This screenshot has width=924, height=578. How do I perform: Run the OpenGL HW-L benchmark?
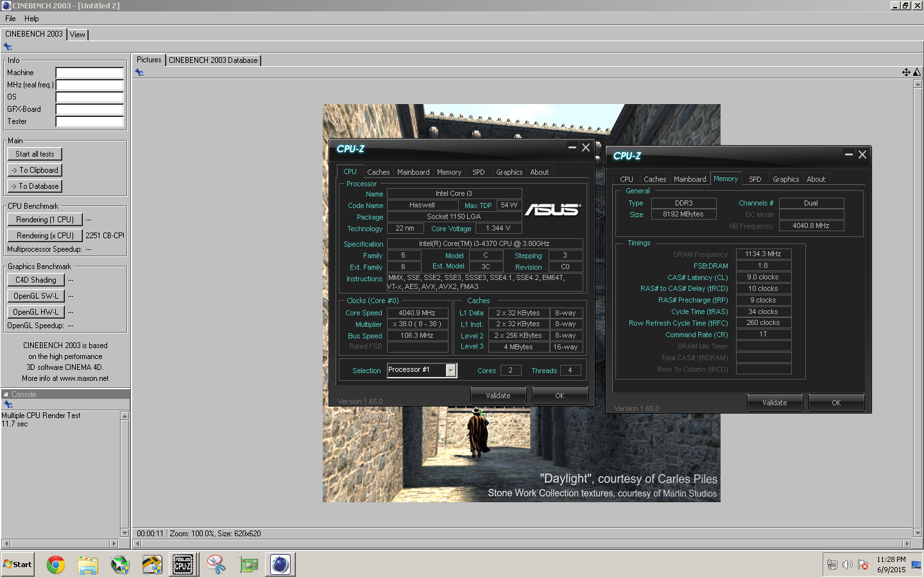click(x=36, y=312)
